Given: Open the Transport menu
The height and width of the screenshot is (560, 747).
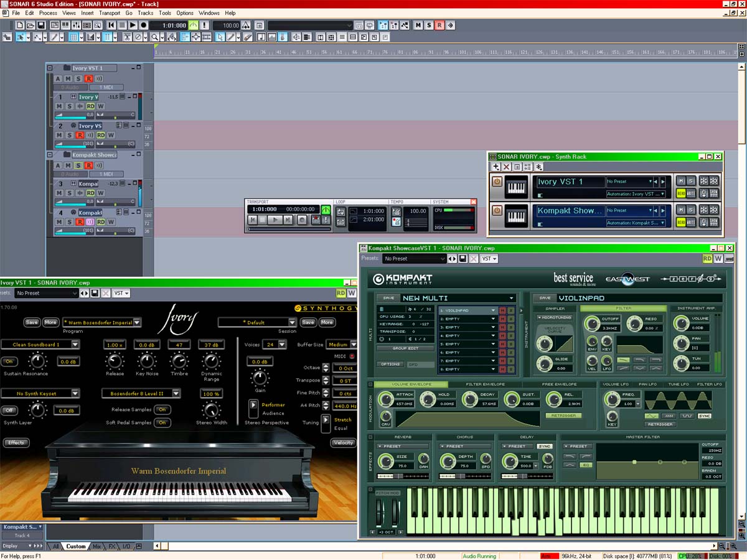Looking at the screenshot, I should pyautogui.click(x=110, y=13).
